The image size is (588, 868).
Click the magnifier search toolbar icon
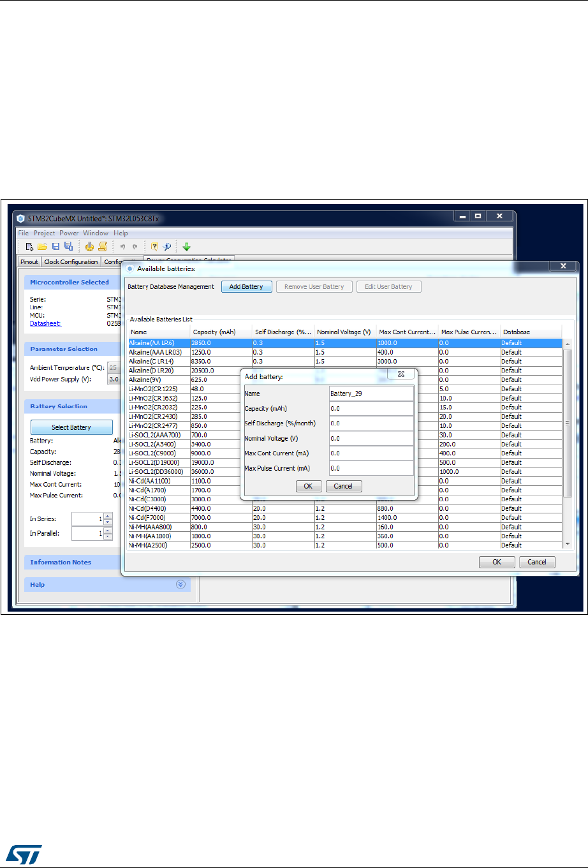(167, 247)
